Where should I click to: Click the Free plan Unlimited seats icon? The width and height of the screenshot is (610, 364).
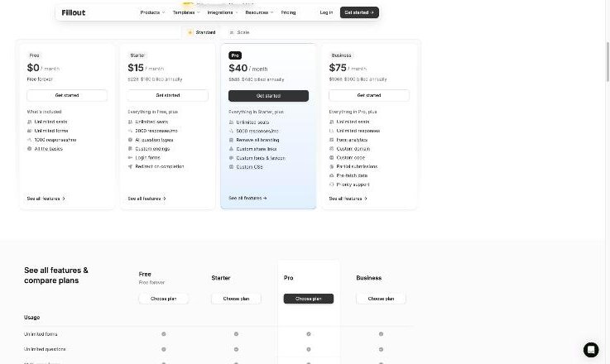click(29, 122)
